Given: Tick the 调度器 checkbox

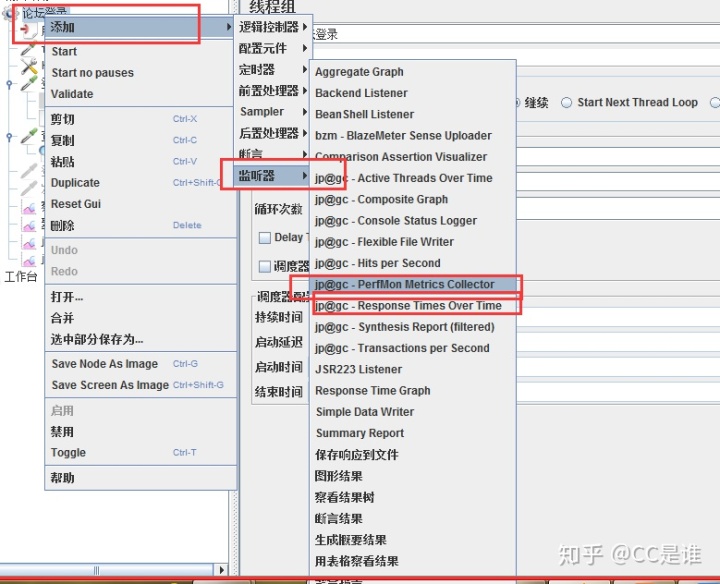Looking at the screenshot, I should tap(264, 267).
